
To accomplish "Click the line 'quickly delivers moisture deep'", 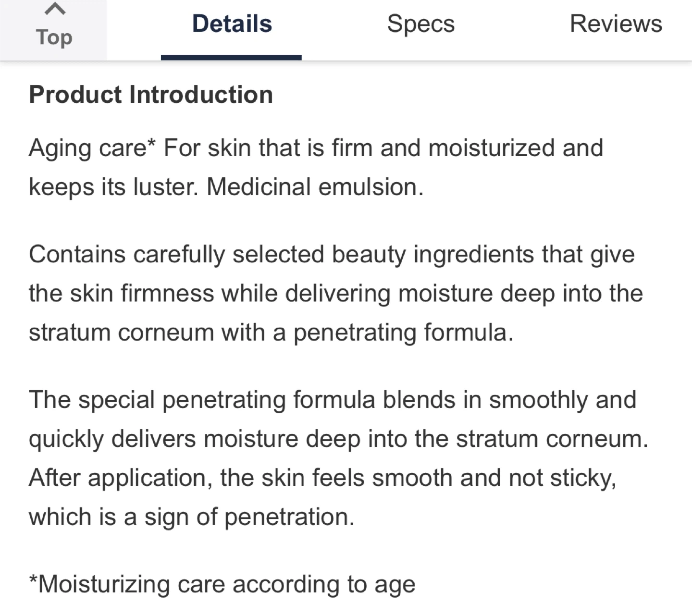I will click(x=338, y=439).
